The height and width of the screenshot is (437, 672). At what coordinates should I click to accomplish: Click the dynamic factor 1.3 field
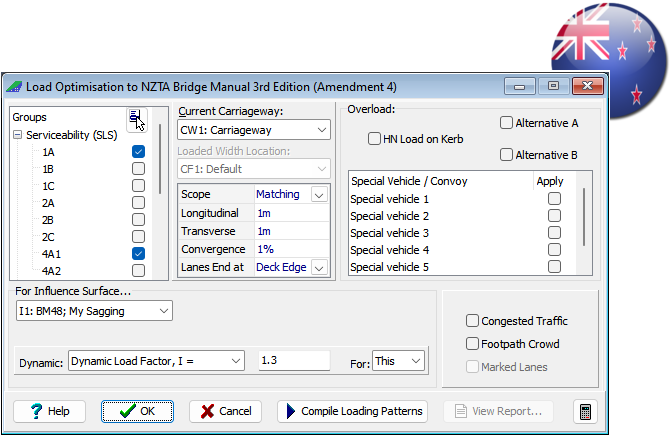pyautogui.click(x=294, y=360)
